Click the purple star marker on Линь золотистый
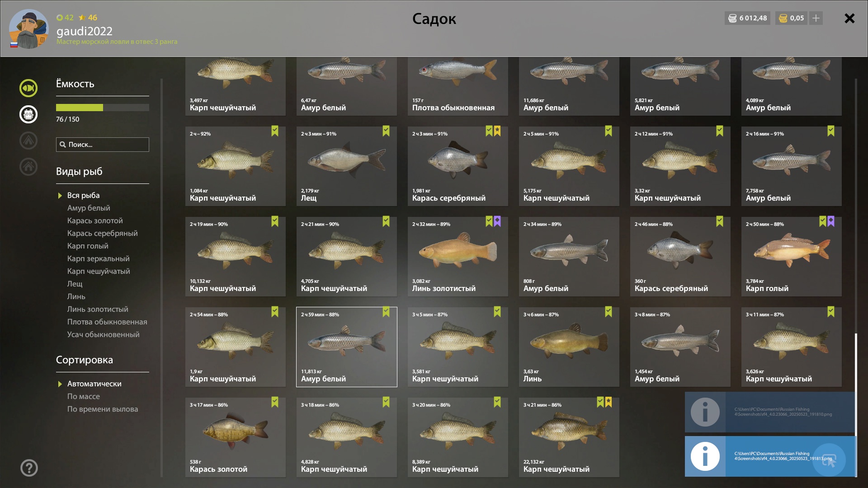The width and height of the screenshot is (868, 488). tap(497, 221)
